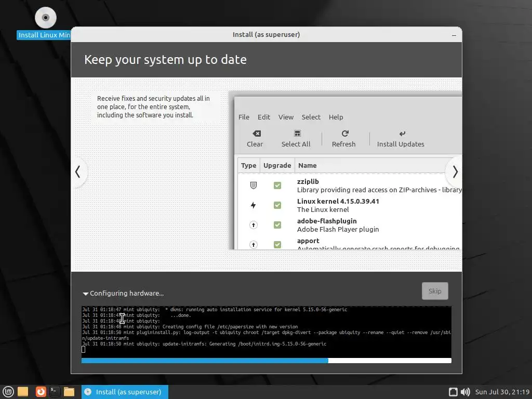Click the up-arrow type icon for apport

[254, 245]
